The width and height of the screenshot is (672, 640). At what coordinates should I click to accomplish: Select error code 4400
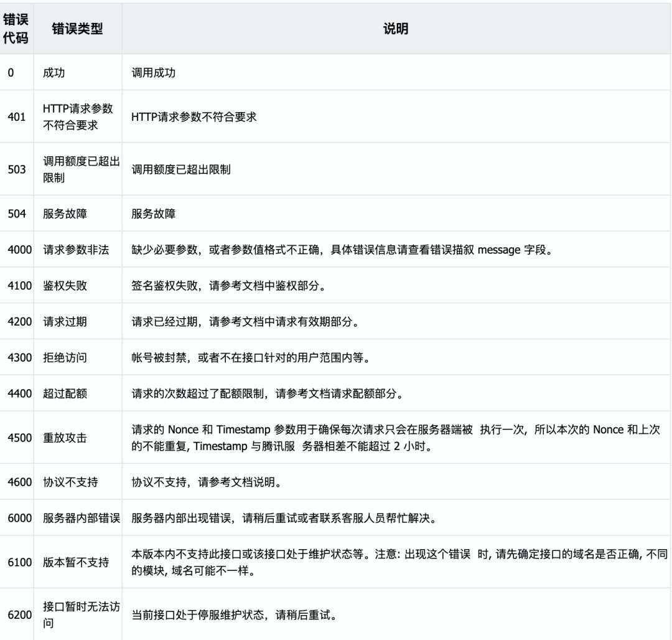point(20,393)
